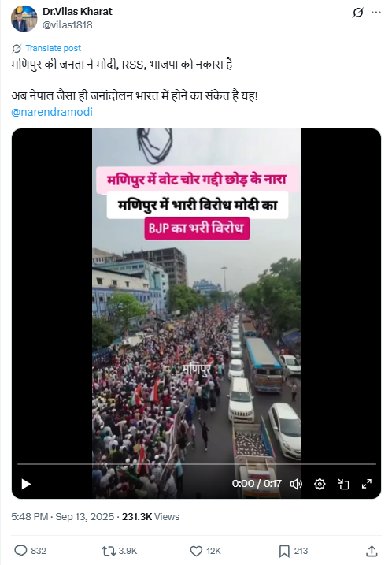Open the Dr.Vilas Kharat display name
Screen dimensions: 392x565
click(77, 12)
